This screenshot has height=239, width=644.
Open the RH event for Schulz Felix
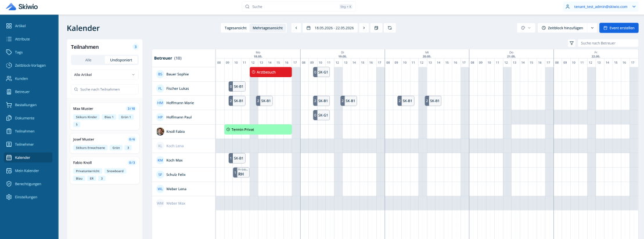pyautogui.click(x=241, y=173)
